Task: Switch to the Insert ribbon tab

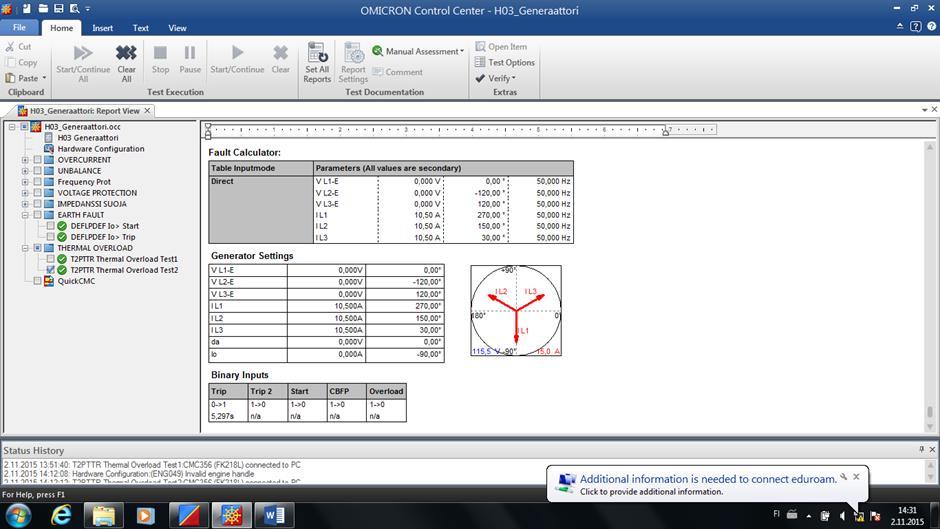Action: (x=103, y=28)
